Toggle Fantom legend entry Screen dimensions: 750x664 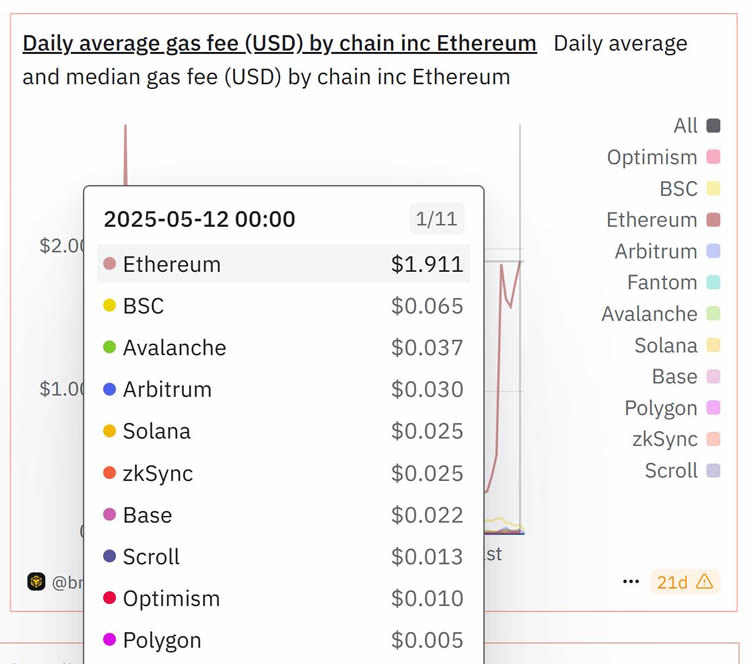(713, 283)
